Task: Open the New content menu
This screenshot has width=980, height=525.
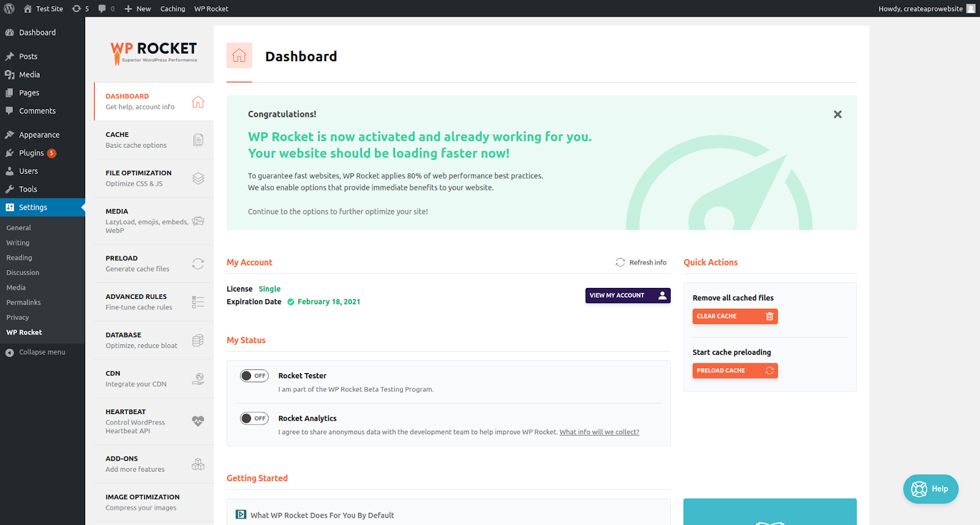Action: click(x=137, y=9)
